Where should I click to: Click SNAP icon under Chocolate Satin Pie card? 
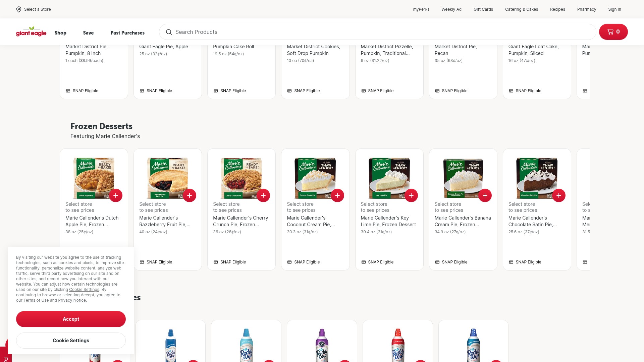pos(511,262)
